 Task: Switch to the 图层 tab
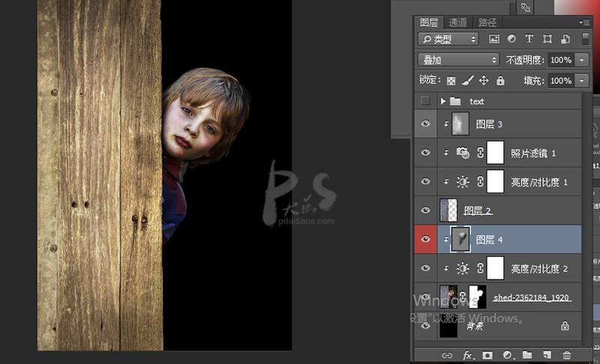click(x=428, y=22)
